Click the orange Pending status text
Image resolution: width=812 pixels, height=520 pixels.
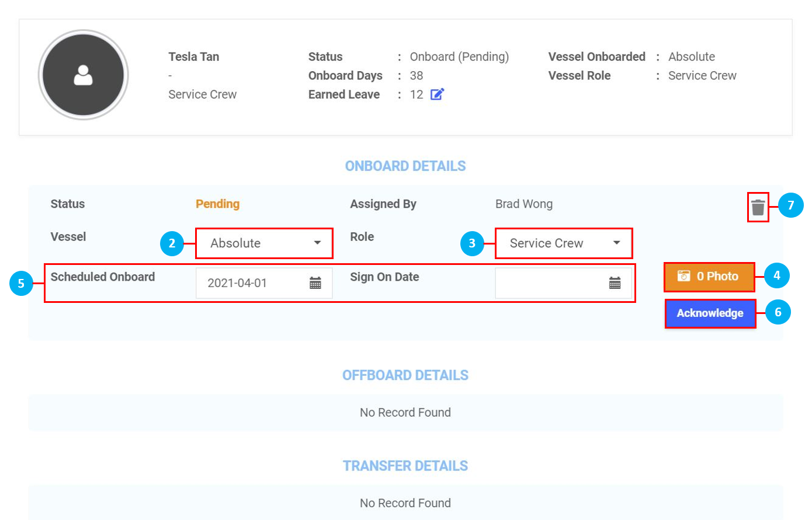coord(217,204)
